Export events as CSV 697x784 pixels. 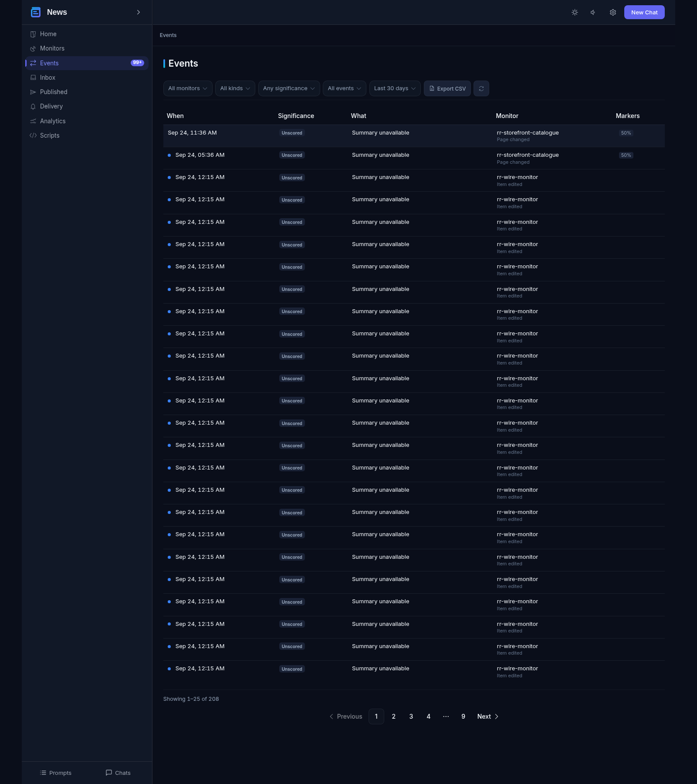(447, 88)
